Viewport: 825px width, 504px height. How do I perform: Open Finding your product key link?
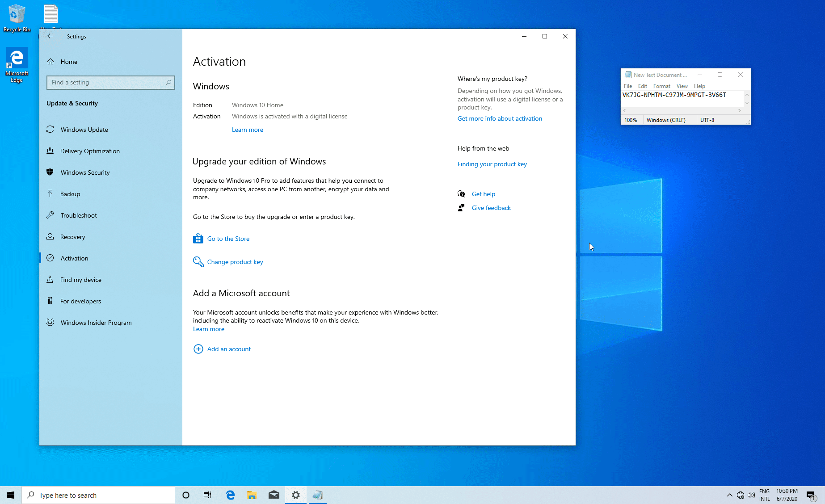(492, 164)
